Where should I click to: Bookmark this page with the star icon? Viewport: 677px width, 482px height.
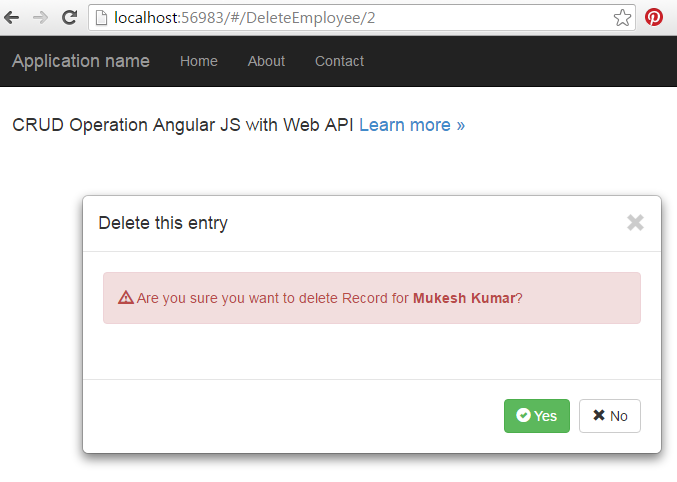(x=622, y=18)
